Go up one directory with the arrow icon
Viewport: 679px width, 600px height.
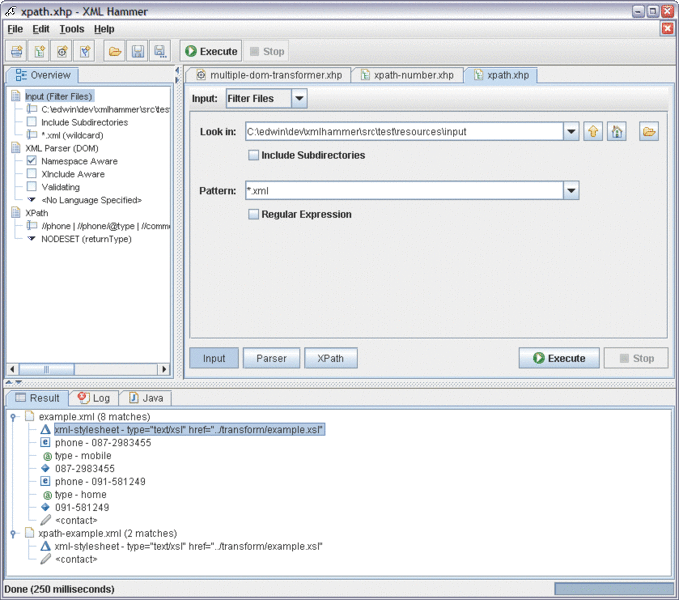pos(593,131)
